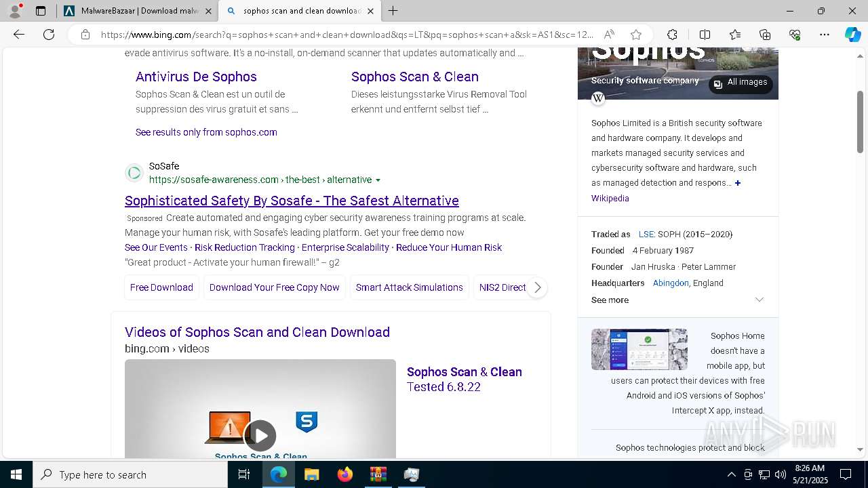Image resolution: width=868 pixels, height=488 pixels.
Task: Open the Wikipedia source link
Action: (610, 199)
